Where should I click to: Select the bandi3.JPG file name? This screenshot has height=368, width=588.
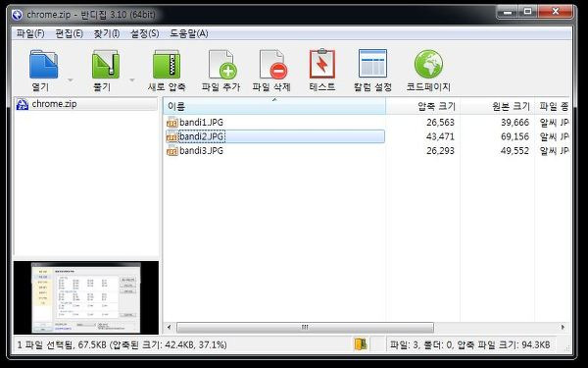(x=201, y=151)
